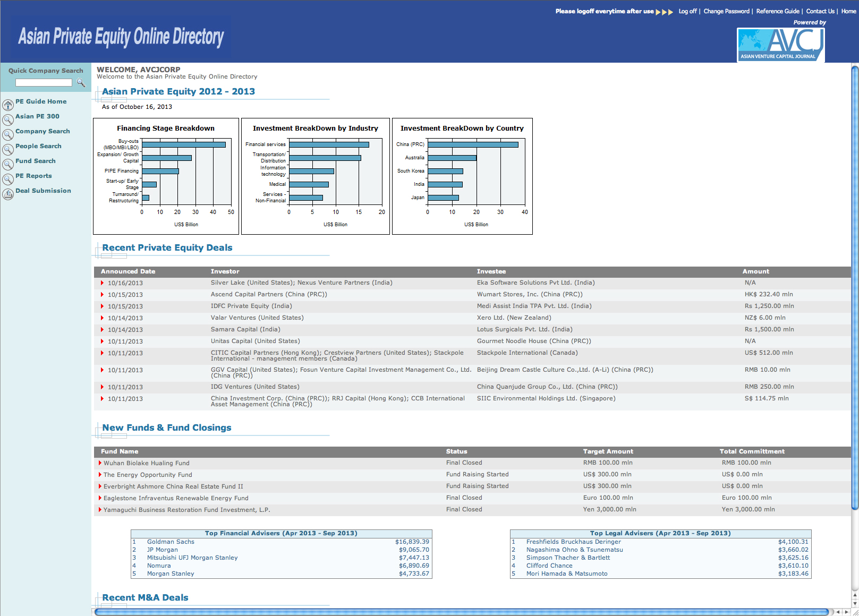Screen dimensions: 859x616
Task: Click red arrow beside GGV Capital deal
Action: [x=102, y=370]
